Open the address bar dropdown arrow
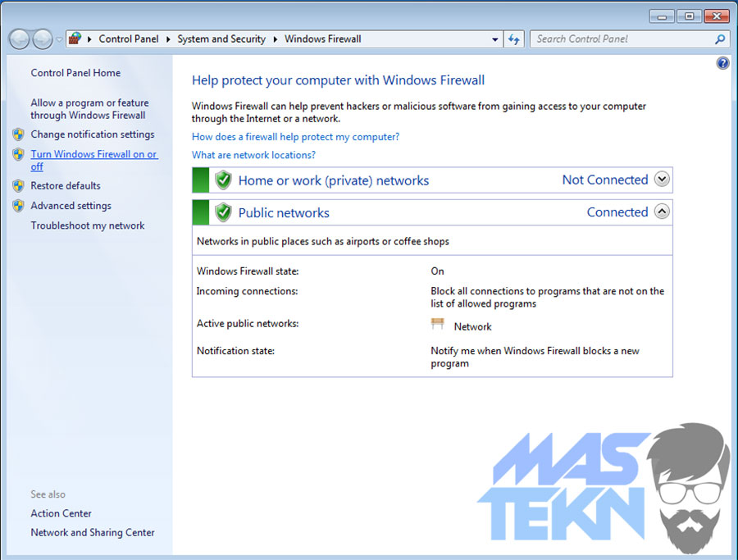Screen dimensions: 738x560 point(495,39)
